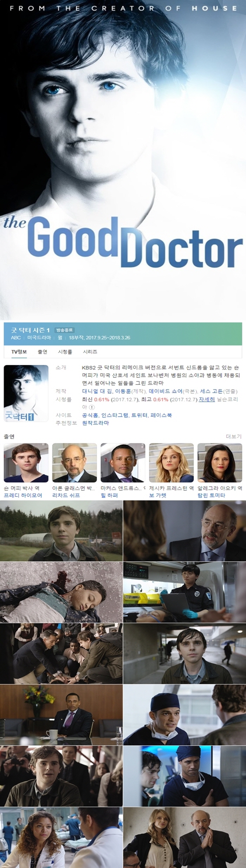Screen dimensions: 246x868
Task: Expand cast list with 더보기
Action: [234, 436]
